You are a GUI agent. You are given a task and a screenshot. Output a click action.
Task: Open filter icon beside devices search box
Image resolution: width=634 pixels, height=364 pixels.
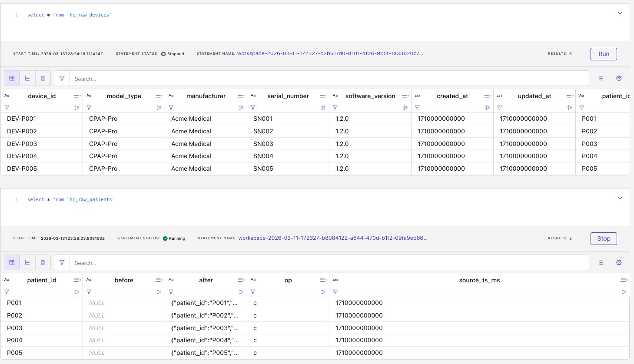pos(62,79)
